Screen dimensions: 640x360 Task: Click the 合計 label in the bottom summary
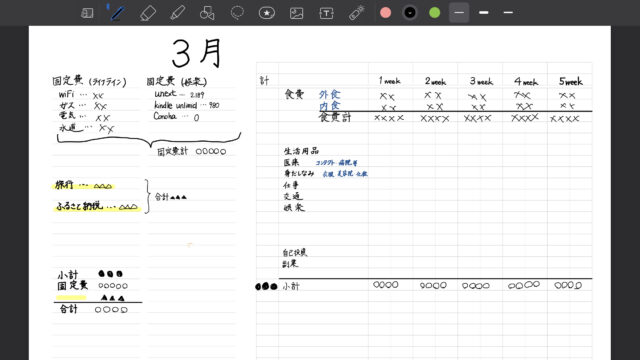(69, 309)
